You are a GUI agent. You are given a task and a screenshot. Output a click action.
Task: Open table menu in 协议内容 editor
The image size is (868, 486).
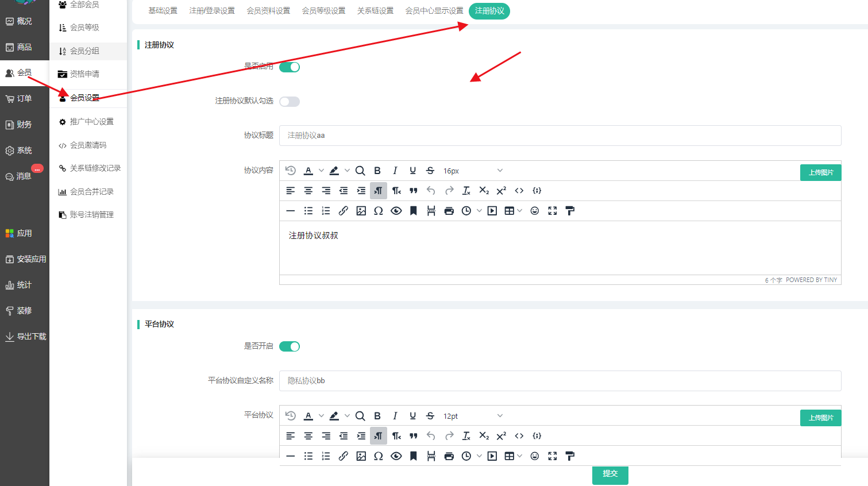pyautogui.click(x=513, y=211)
